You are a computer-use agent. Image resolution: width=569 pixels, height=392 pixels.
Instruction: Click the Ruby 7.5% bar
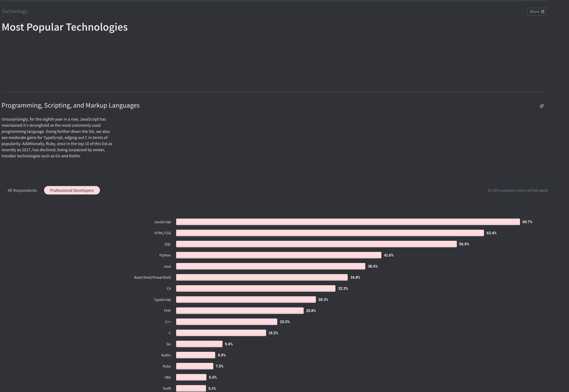pos(195,366)
